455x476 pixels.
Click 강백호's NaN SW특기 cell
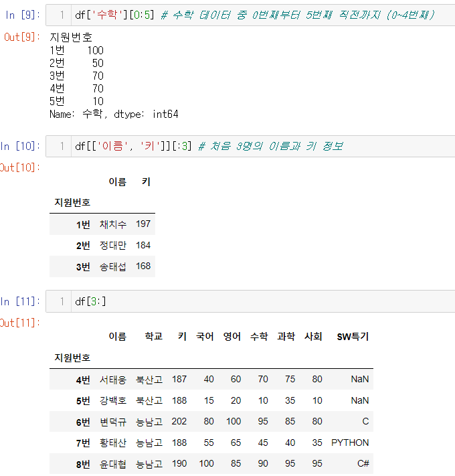coord(360,400)
